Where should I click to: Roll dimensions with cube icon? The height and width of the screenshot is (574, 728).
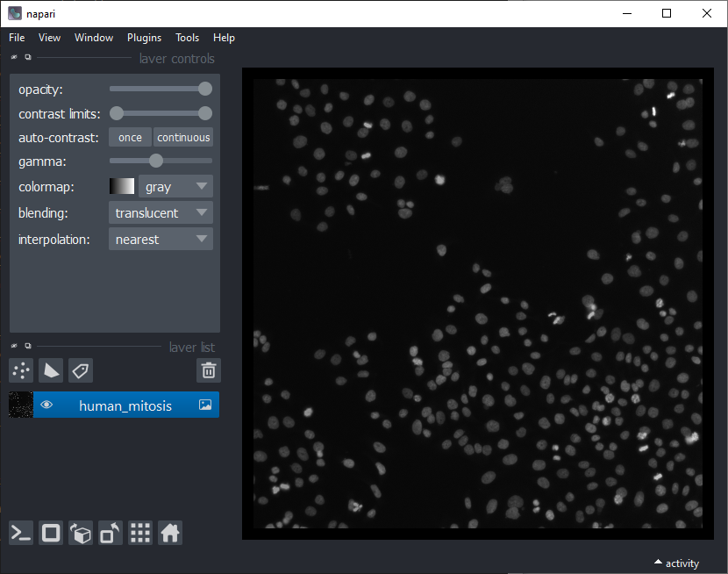(81, 533)
